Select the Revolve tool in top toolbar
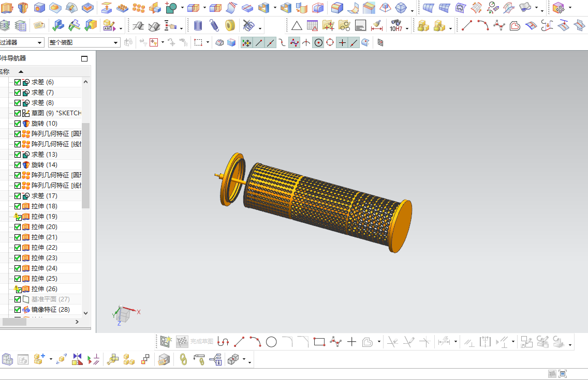This screenshot has height=380, width=588. [x=23, y=7]
